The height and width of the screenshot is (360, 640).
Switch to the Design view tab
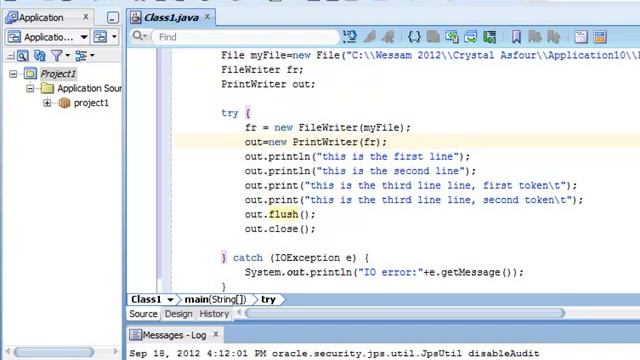(178, 314)
